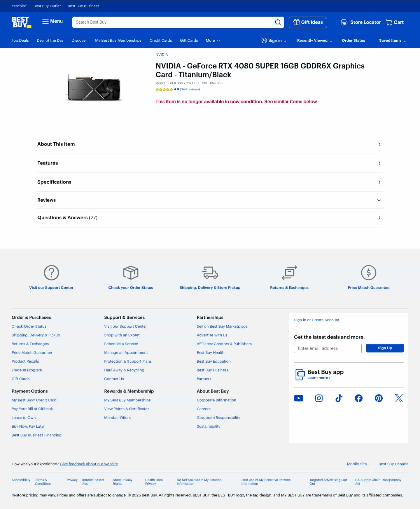Image resolution: width=420 pixels, height=509 pixels.
Task: Open Product Recalls link
Action: pyautogui.click(x=25, y=361)
